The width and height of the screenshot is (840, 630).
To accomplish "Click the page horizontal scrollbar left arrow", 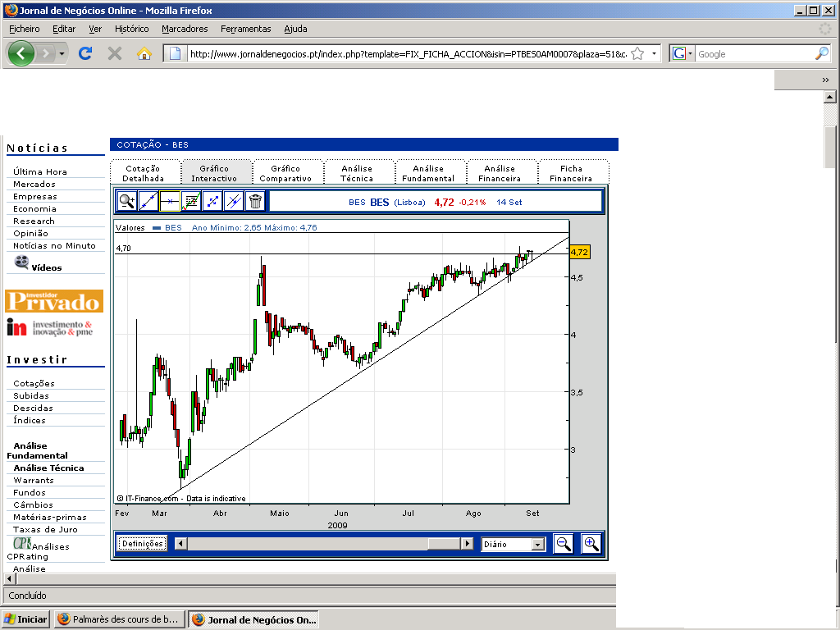I will [x=8, y=578].
